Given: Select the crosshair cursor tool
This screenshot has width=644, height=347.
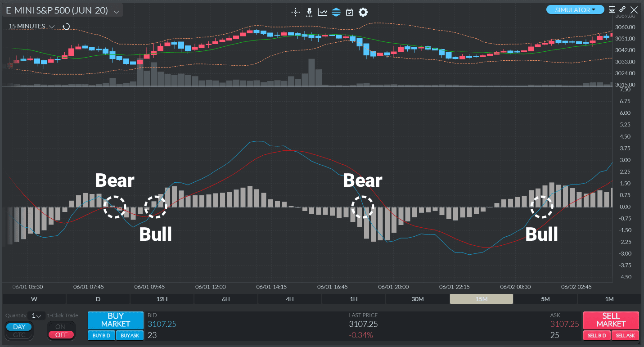Looking at the screenshot, I should pos(296,12).
